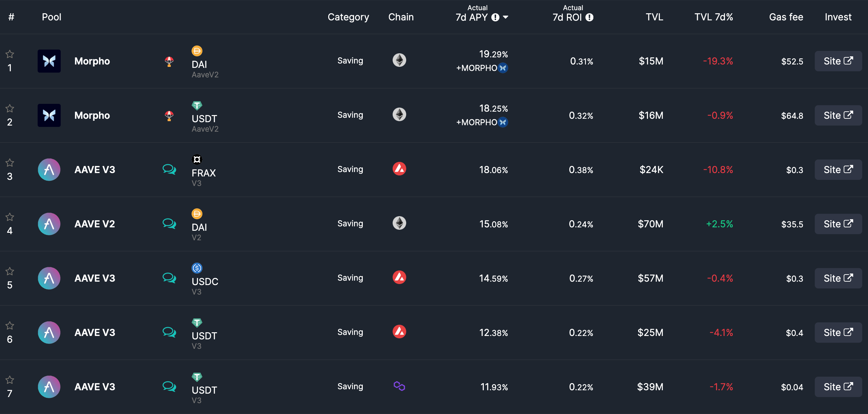Click the Ethereum chain icon for Morpho DAI
This screenshot has width=868, height=414.
coord(399,60)
